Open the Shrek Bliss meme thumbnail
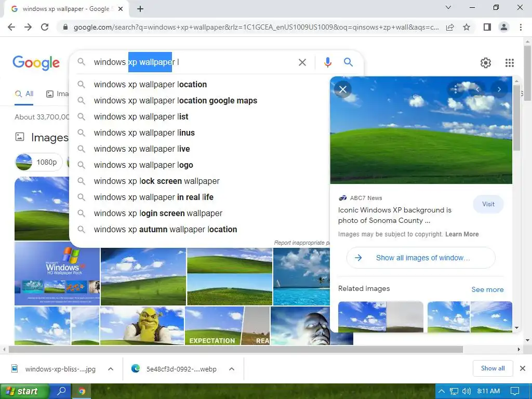This screenshot has width=532, height=399. 142,326
